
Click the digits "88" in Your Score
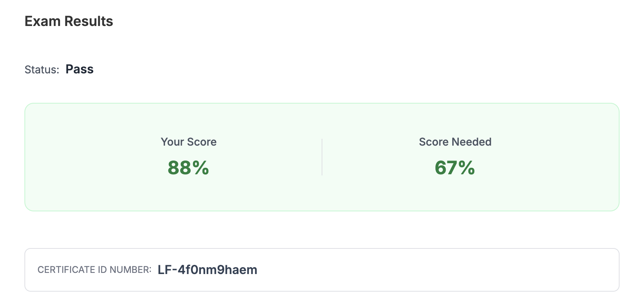[180, 168]
